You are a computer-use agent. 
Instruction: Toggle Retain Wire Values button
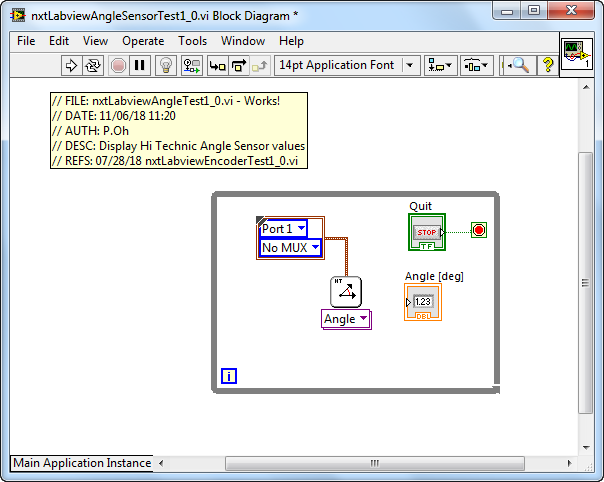click(x=192, y=66)
